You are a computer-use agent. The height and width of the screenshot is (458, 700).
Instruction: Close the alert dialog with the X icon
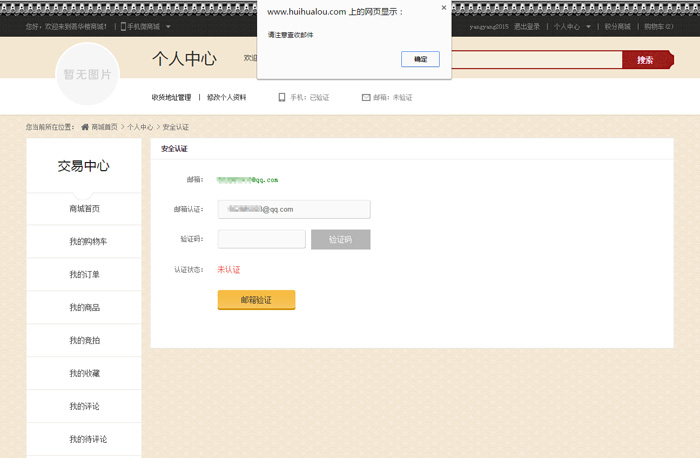[444, 8]
